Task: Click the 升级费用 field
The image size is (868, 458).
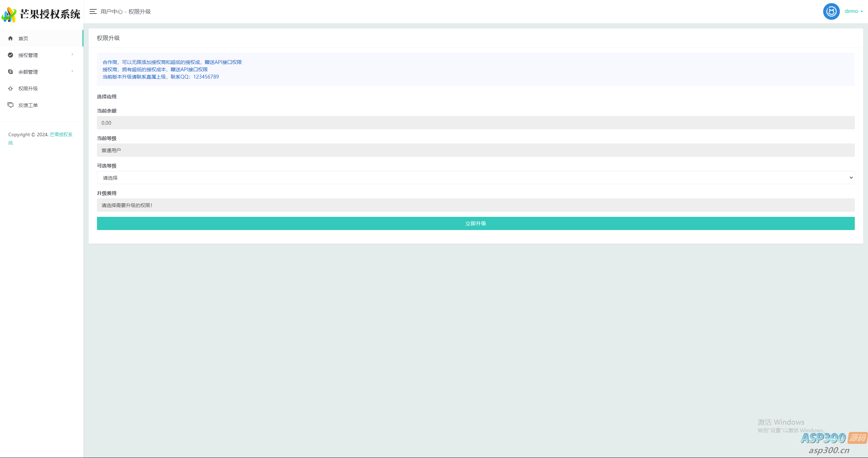Action: 476,205
